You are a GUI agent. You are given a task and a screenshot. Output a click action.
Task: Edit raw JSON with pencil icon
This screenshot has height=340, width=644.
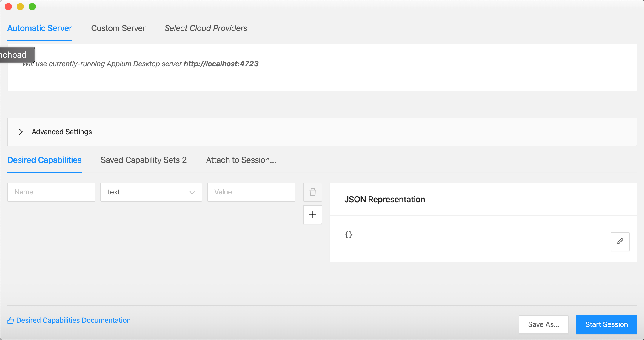click(x=620, y=241)
